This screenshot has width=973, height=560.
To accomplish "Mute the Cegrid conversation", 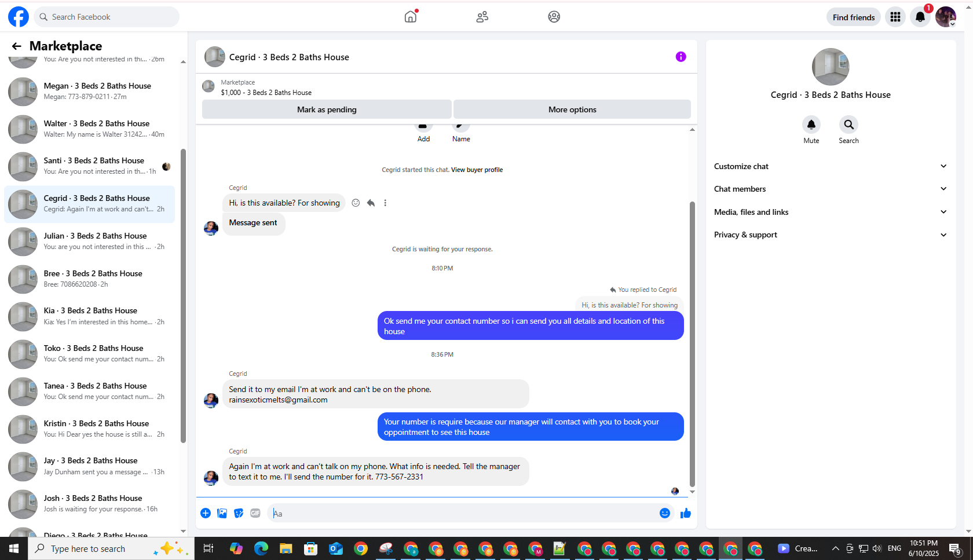I will [x=811, y=125].
